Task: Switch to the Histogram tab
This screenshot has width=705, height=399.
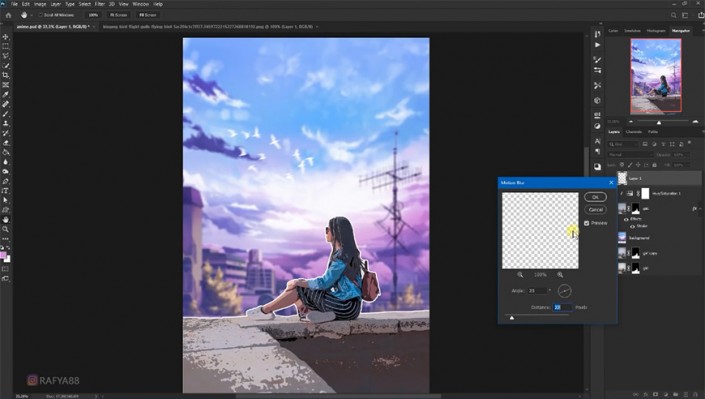Action: [x=656, y=31]
